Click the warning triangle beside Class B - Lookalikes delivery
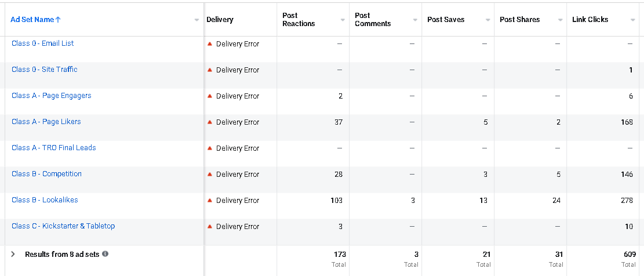This screenshot has height=276, width=644. click(210, 201)
